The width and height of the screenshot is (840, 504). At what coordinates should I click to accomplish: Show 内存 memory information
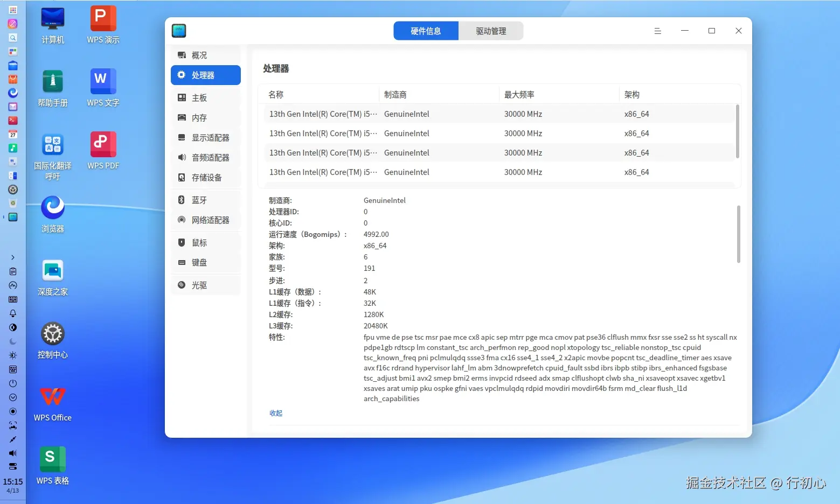click(205, 118)
